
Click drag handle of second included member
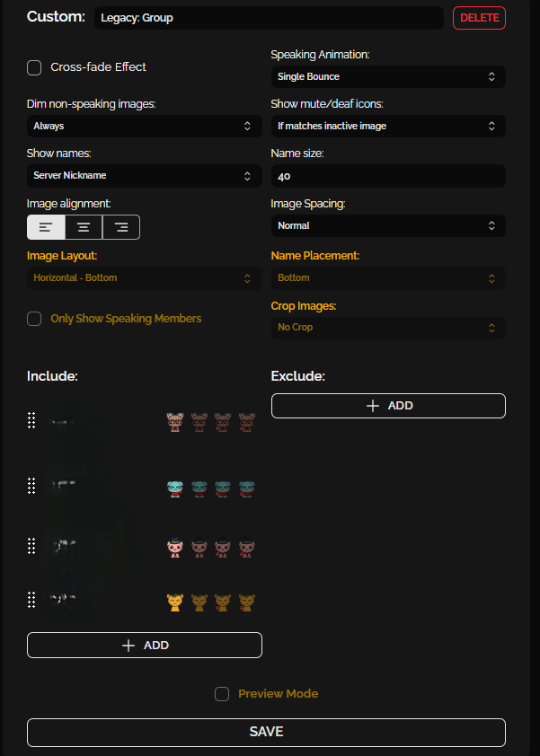click(31, 486)
